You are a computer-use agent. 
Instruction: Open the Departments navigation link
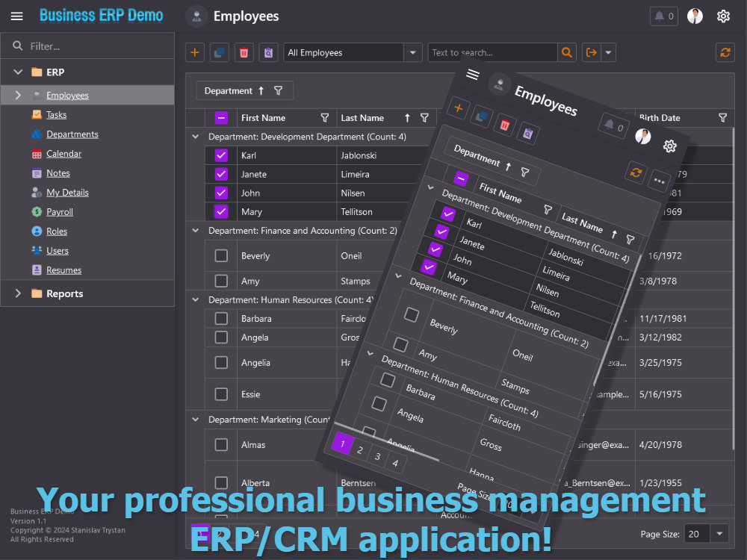72,134
